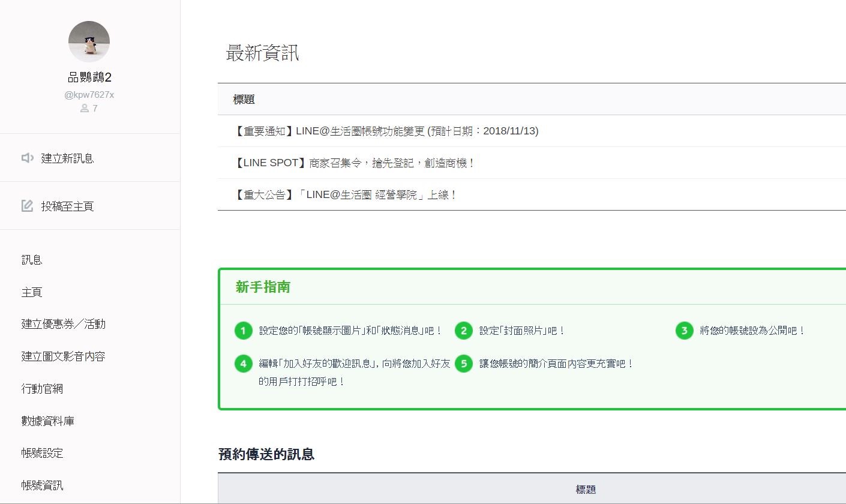Click the account name 品鸚鵡2

(89, 77)
